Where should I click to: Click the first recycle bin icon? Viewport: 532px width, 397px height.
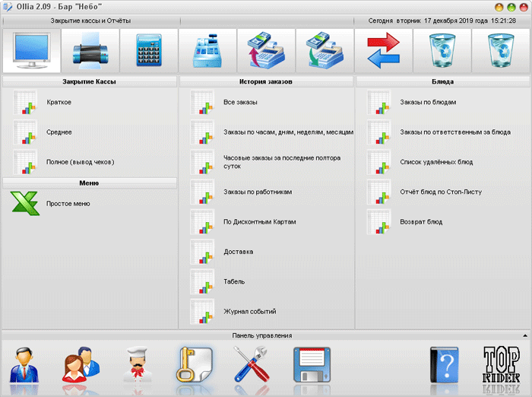pos(442,50)
